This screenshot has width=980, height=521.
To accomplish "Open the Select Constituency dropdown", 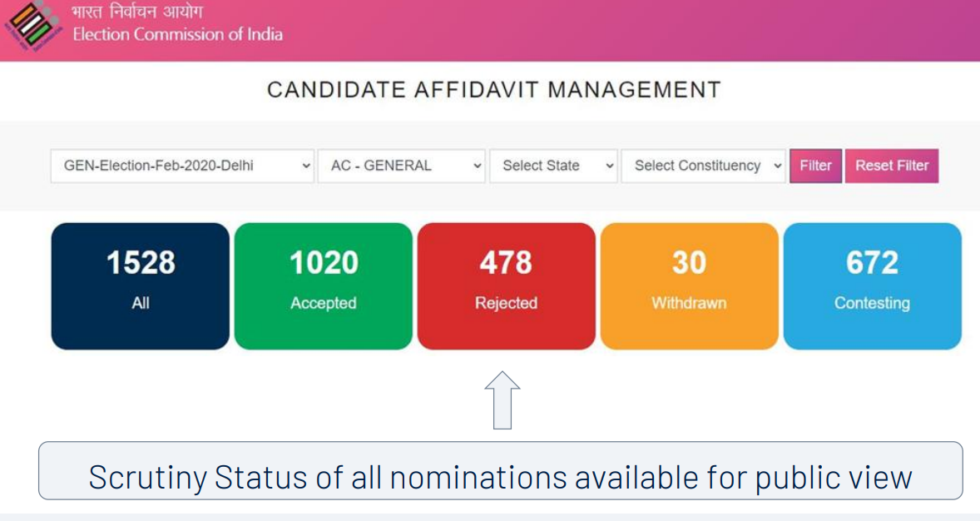I will pos(703,166).
